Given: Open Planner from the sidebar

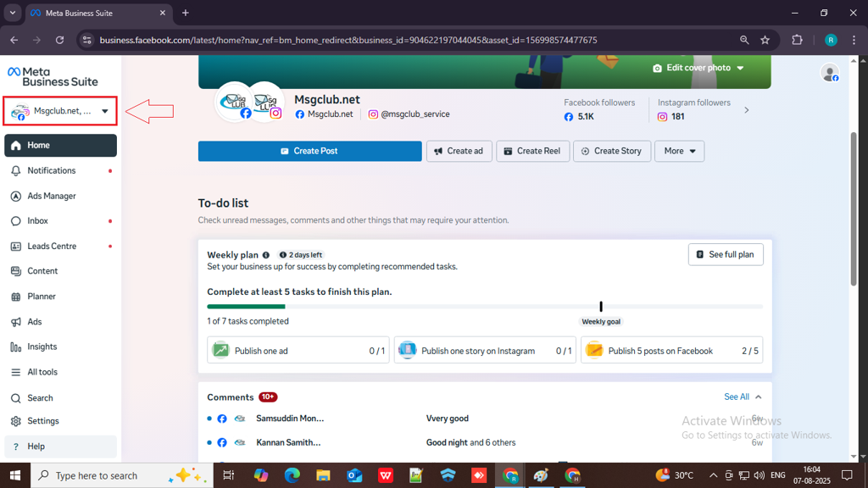Looking at the screenshot, I should [60, 297].
